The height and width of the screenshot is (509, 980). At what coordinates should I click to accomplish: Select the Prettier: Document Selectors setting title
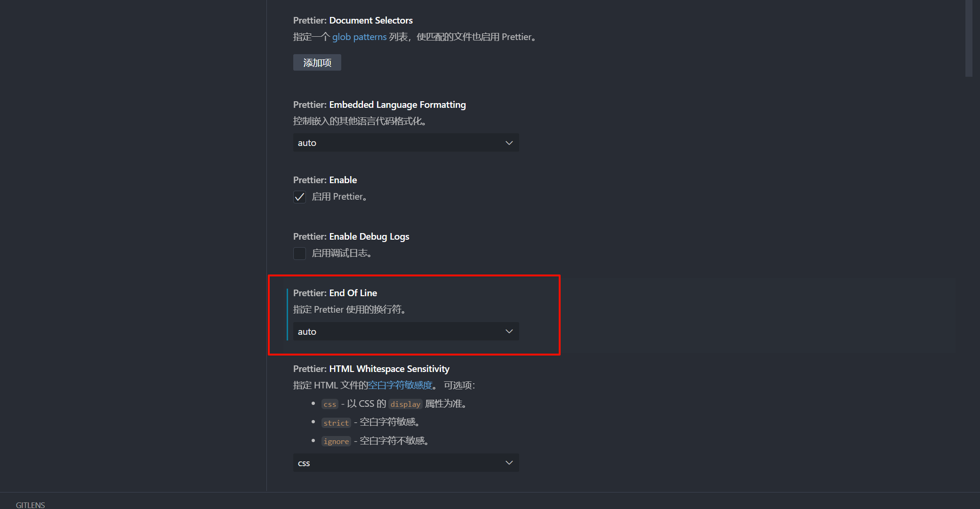pyautogui.click(x=353, y=20)
